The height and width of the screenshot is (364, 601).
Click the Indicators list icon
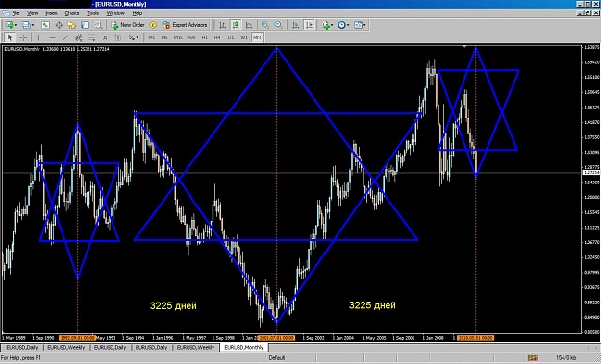click(x=326, y=25)
